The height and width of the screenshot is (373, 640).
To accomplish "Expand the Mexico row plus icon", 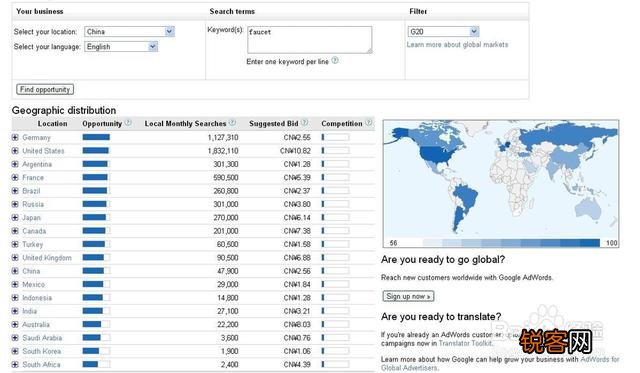I will pyautogui.click(x=15, y=284).
